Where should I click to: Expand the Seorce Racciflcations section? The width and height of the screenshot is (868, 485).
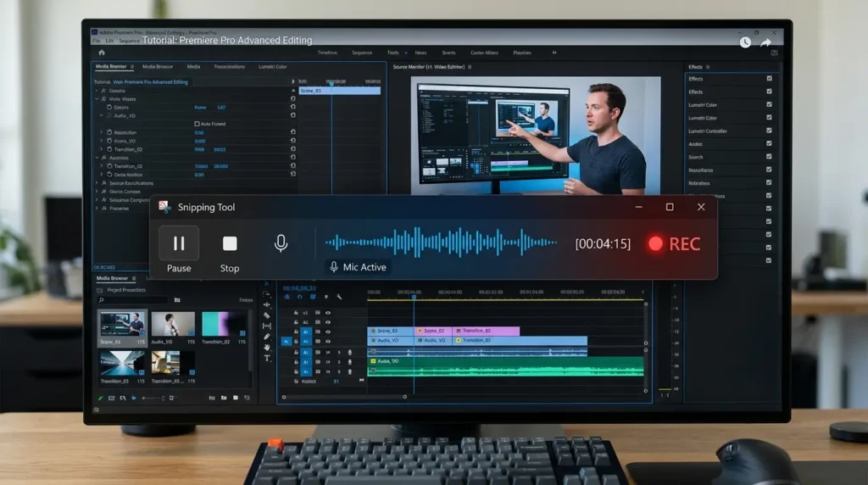point(97,182)
